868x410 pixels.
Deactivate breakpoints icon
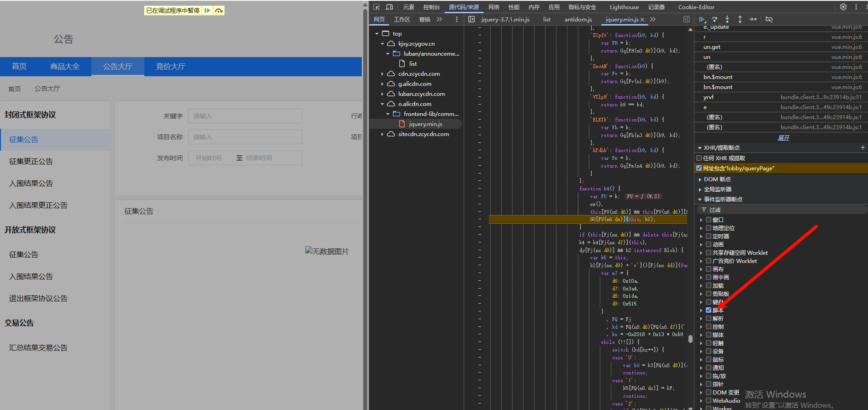pyautogui.click(x=769, y=19)
